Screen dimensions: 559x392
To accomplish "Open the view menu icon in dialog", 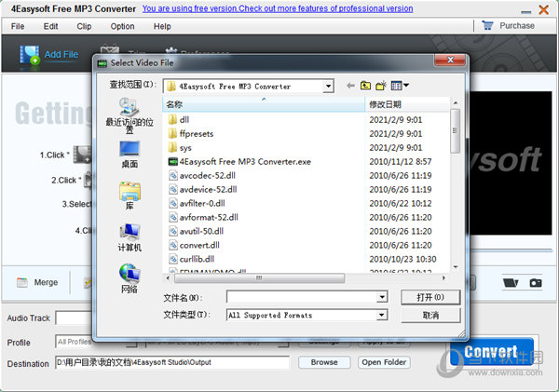I will pos(400,86).
